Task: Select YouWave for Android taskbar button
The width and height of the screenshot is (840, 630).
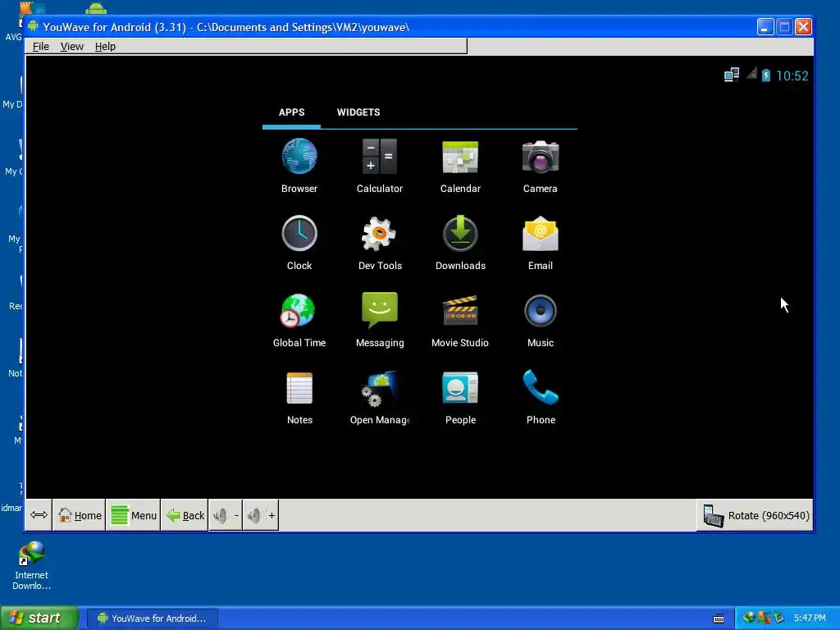Action: click(152, 619)
